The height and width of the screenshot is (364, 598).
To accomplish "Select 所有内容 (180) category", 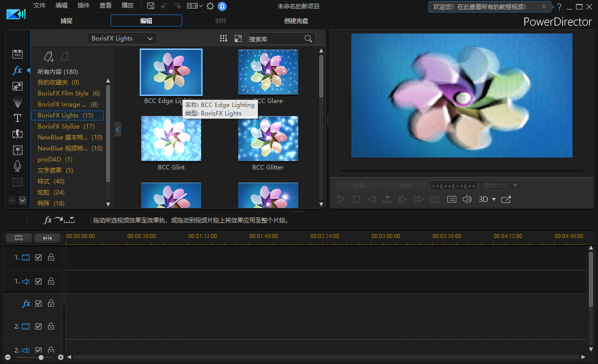I will coord(58,71).
